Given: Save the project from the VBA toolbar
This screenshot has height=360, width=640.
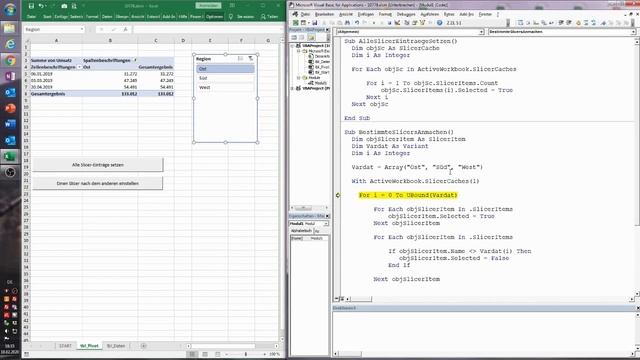Looking at the screenshot, I should point(314,23).
